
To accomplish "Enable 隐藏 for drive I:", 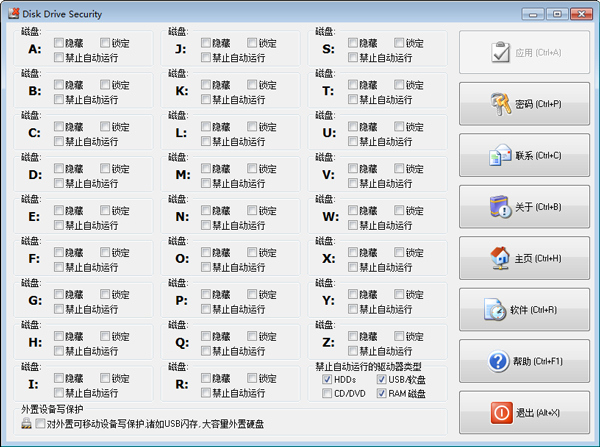I will click(59, 378).
